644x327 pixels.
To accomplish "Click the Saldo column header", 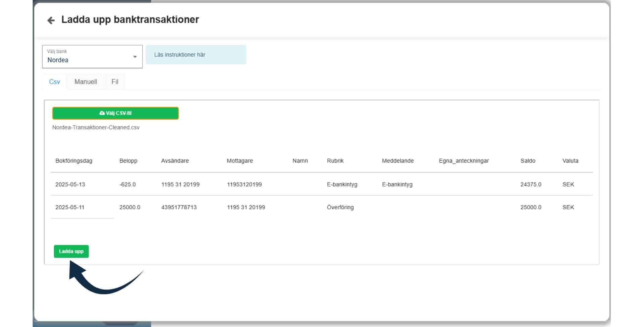I will point(528,161).
